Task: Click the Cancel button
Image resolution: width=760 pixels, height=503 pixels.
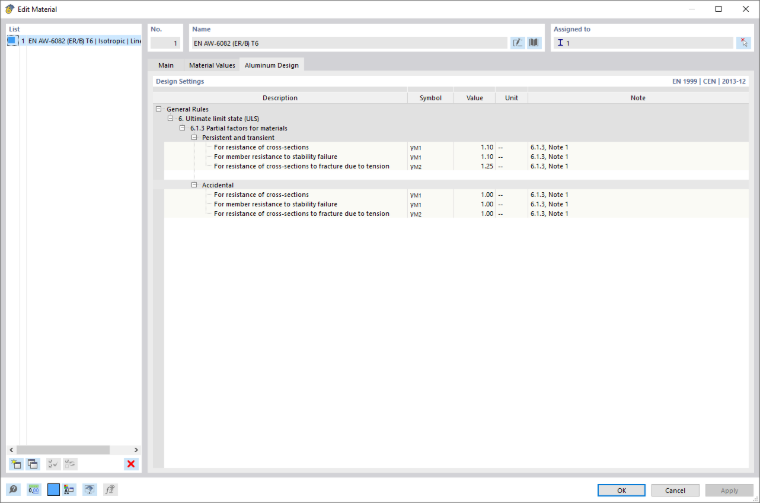Action: (x=675, y=490)
